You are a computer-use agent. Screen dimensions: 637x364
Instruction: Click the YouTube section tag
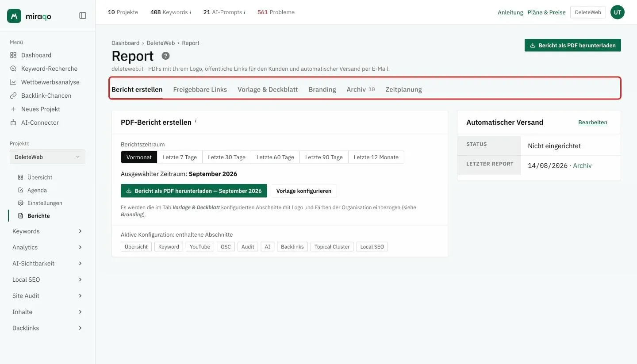[200, 247]
